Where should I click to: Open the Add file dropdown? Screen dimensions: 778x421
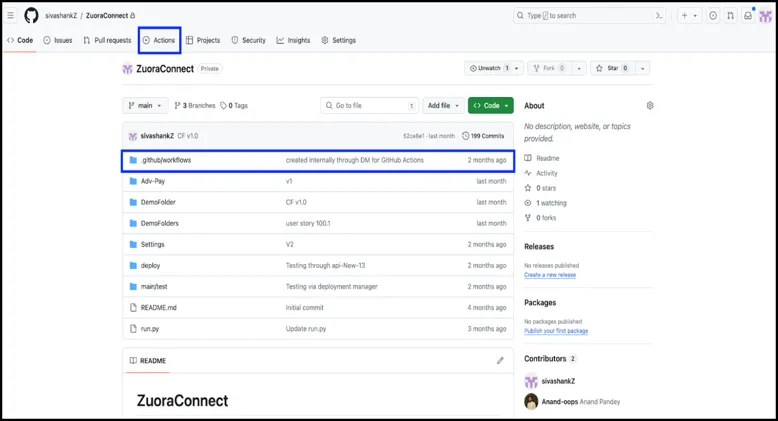coord(443,105)
